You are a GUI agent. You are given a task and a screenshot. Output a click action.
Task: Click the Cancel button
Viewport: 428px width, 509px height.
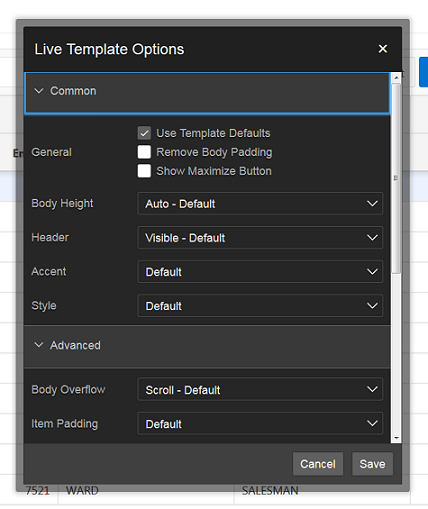pyautogui.click(x=318, y=464)
